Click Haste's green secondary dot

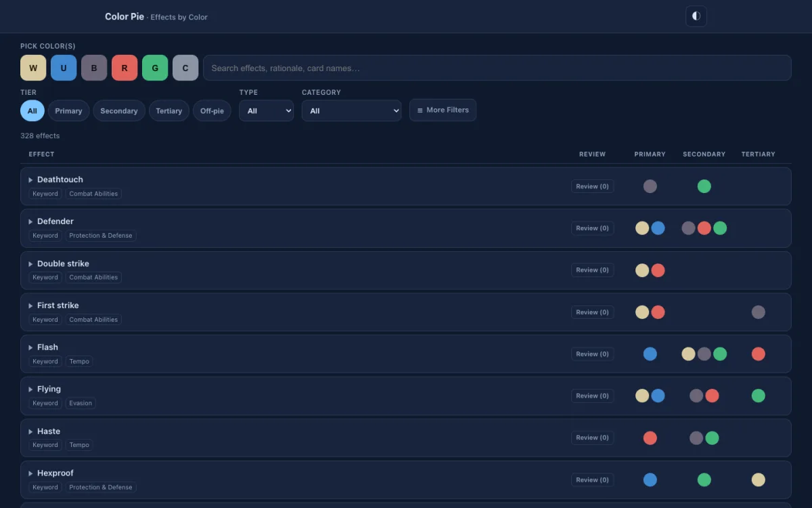coord(712,438)
